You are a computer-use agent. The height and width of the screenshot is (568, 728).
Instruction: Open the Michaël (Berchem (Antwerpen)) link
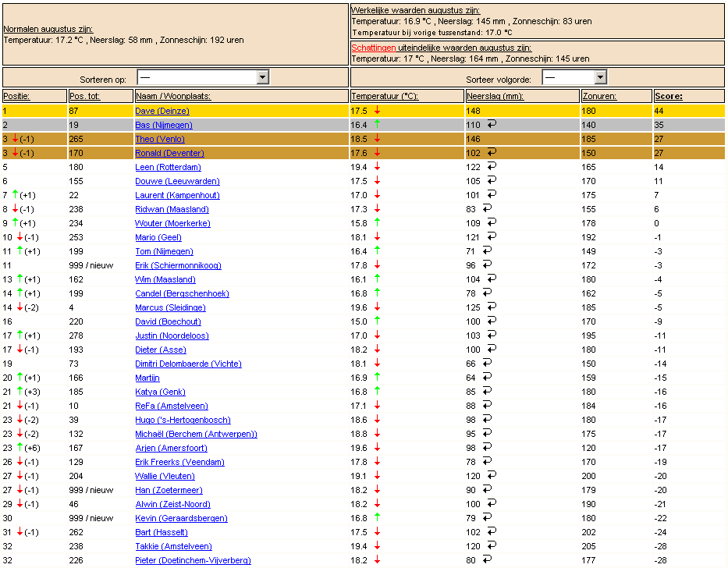click(196, 434)
